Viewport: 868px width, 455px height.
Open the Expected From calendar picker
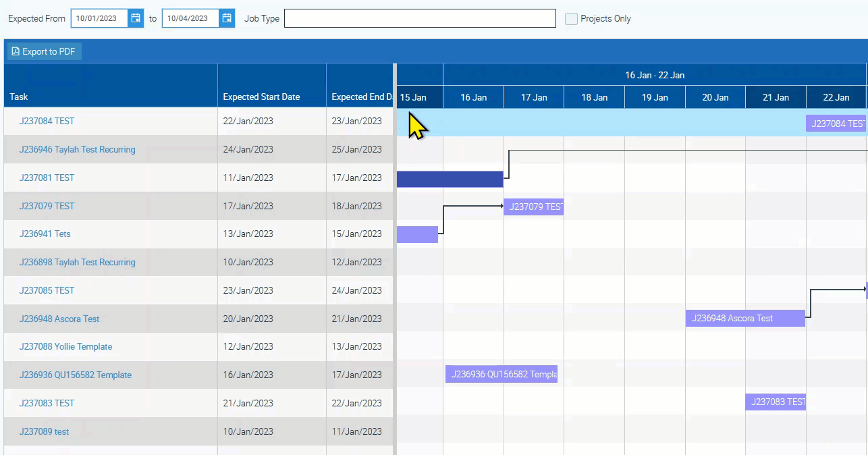[x=136, y=18]
